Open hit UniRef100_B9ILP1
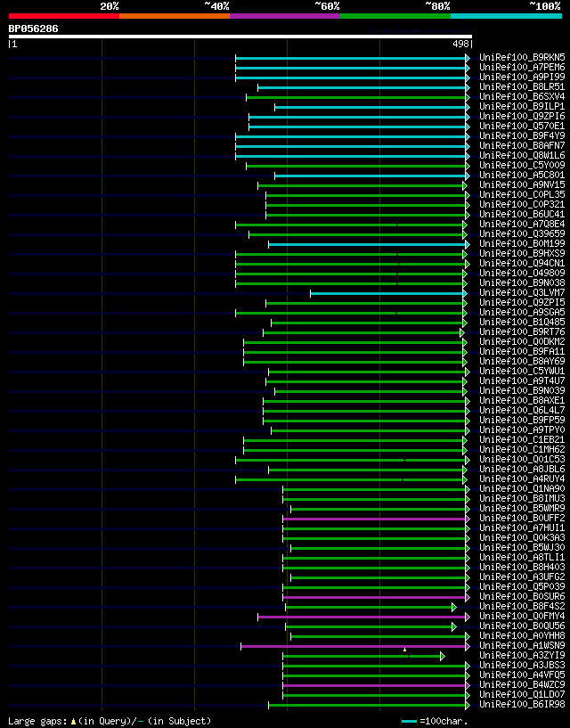This screenshot has width=570, height=728. [522, 106]
